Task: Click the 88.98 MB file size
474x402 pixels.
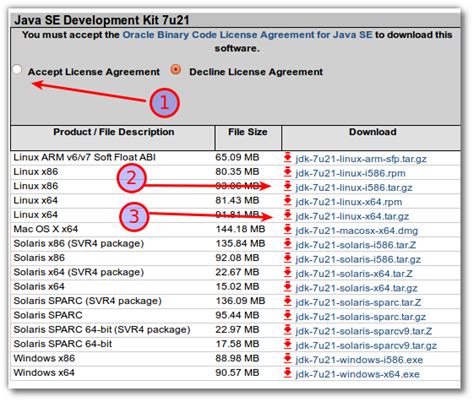Action: coord(237,358)
